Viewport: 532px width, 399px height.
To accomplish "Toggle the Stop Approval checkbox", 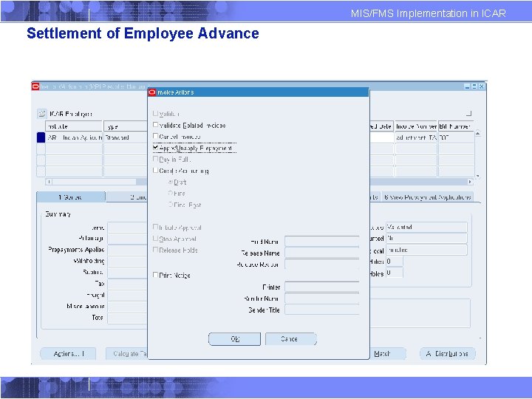I will pos(155,239).
